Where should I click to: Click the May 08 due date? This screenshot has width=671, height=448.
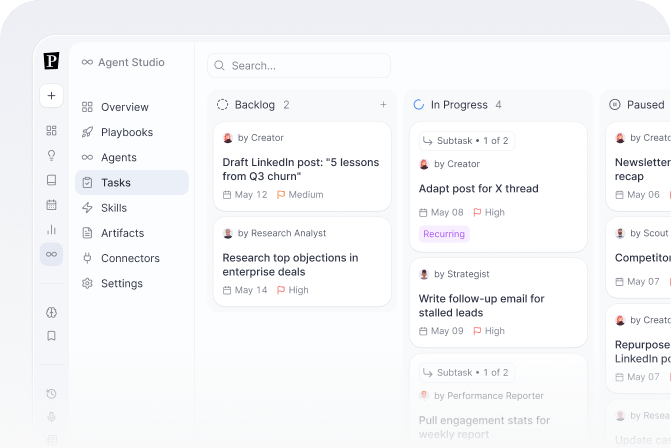pyautogui.click(x=441, y=212)
